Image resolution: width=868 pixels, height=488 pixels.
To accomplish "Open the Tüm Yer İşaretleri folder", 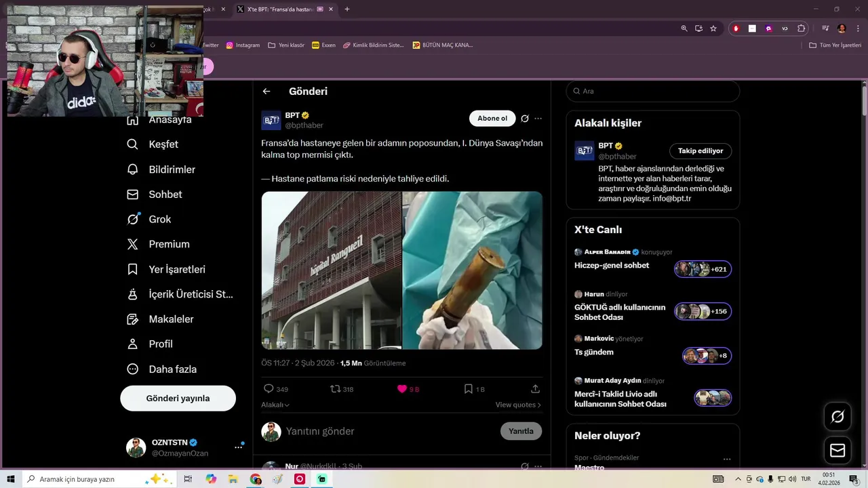I will [835, 45].
